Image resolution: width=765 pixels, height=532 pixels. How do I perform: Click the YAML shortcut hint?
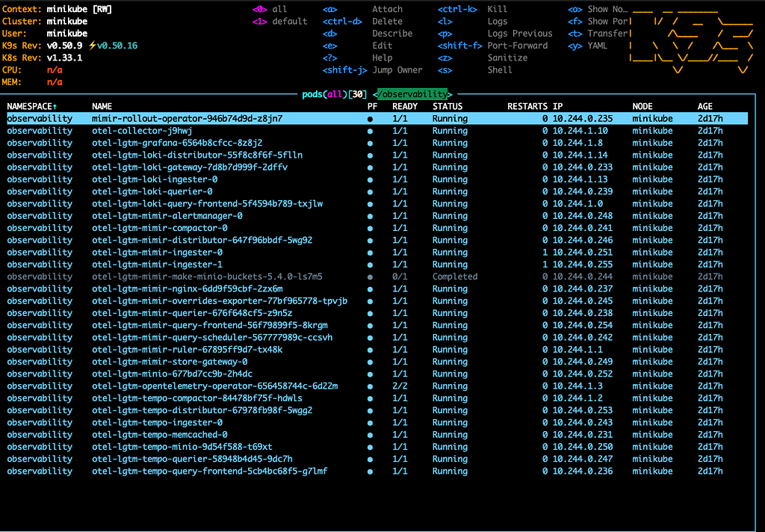(598, 46)
